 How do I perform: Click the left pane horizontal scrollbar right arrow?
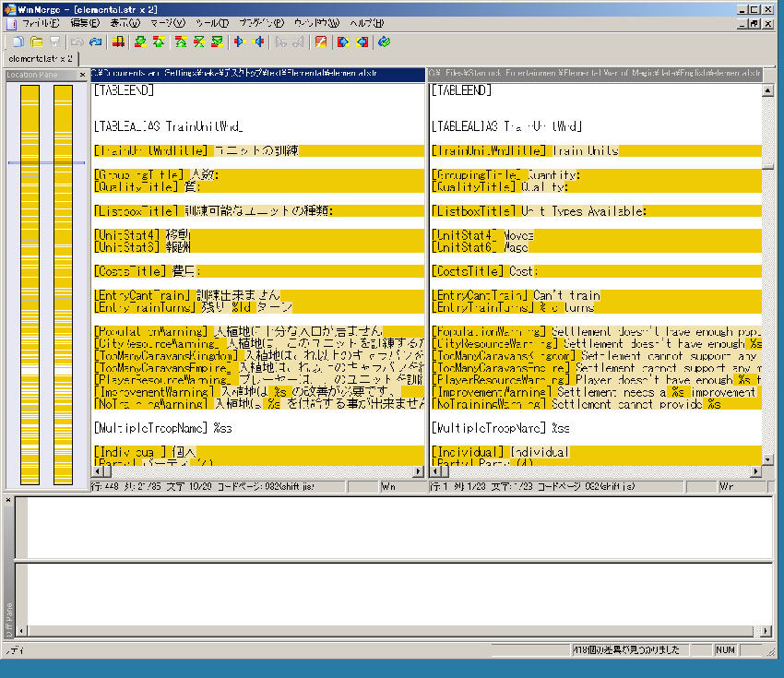point(419,471)
